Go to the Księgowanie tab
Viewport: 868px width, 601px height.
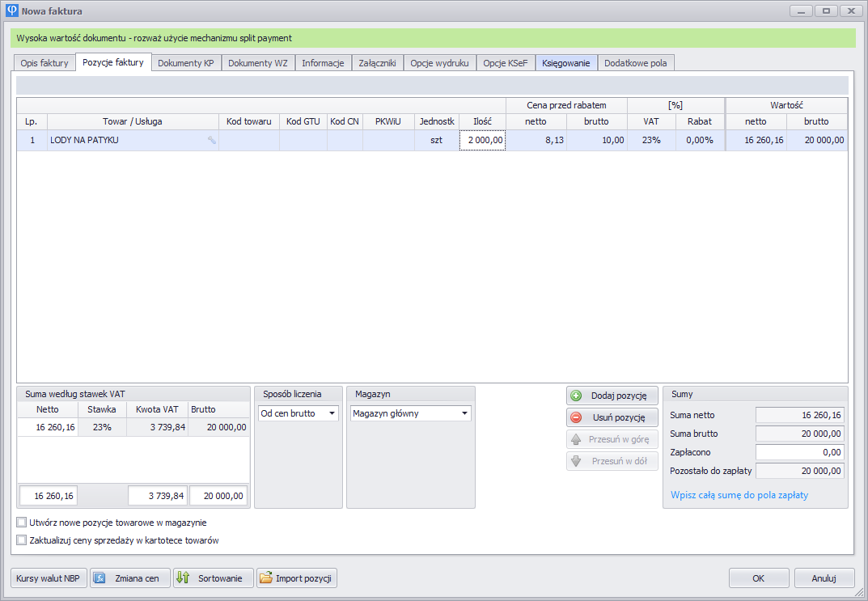click(x=566, y=63)
